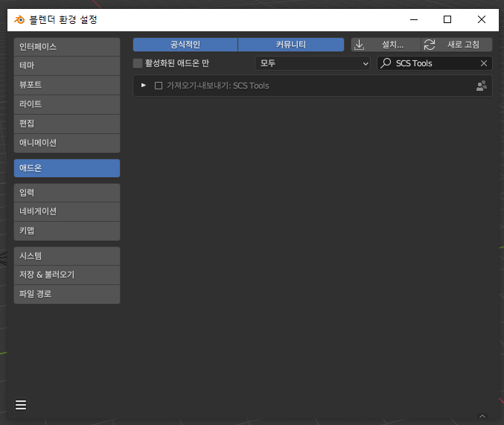
Task: Open the 입력 section
Action: point(67,193)
